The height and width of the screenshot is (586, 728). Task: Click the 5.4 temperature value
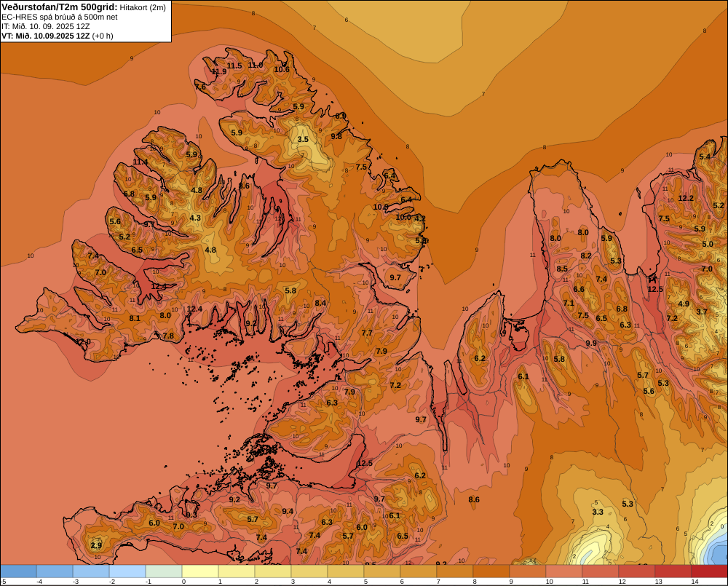click(x=705, y=157)
